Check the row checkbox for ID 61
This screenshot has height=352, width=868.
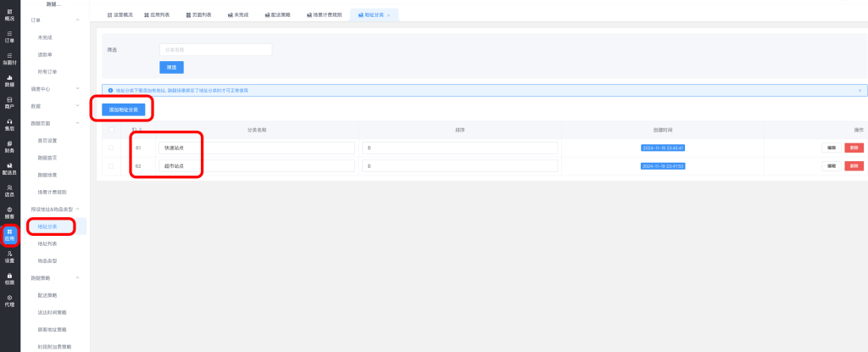pos(112,148)
